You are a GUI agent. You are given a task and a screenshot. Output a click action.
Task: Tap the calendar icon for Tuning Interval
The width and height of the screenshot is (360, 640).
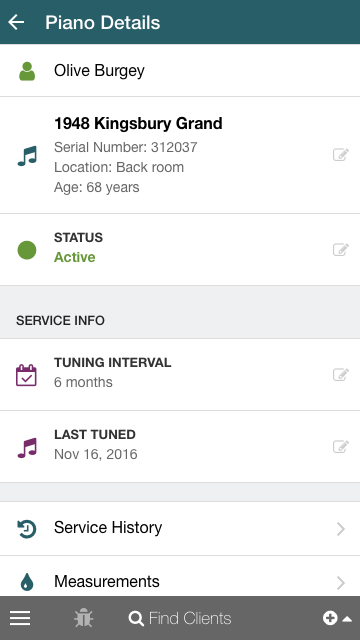pyautogui.click(x=27, y=375)
